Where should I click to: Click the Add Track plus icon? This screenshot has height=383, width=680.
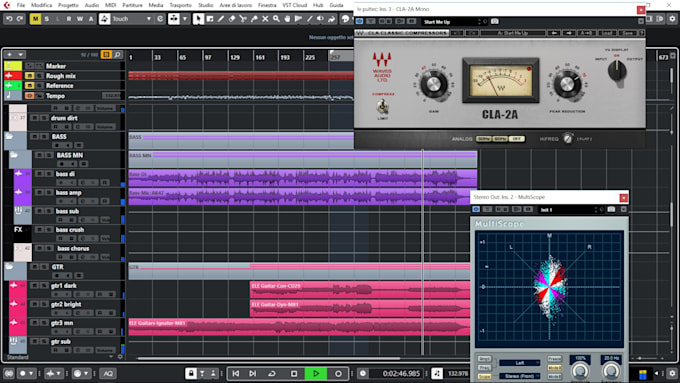[x=10, y=55]
